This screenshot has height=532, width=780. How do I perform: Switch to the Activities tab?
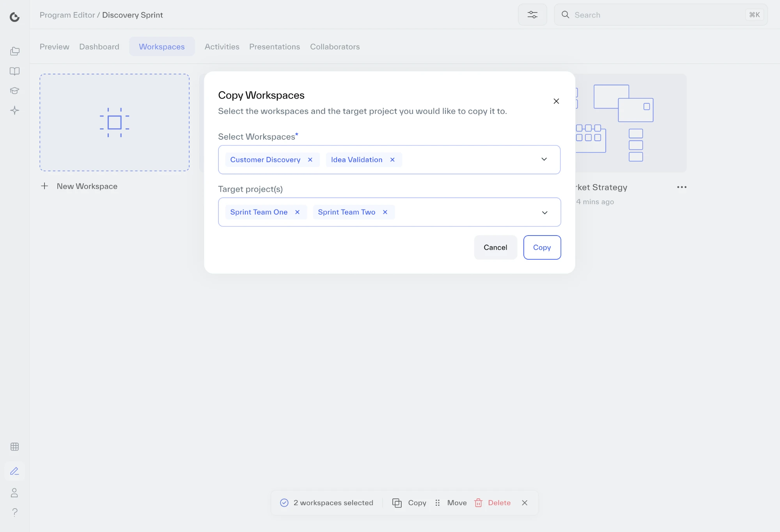(222, 46)
